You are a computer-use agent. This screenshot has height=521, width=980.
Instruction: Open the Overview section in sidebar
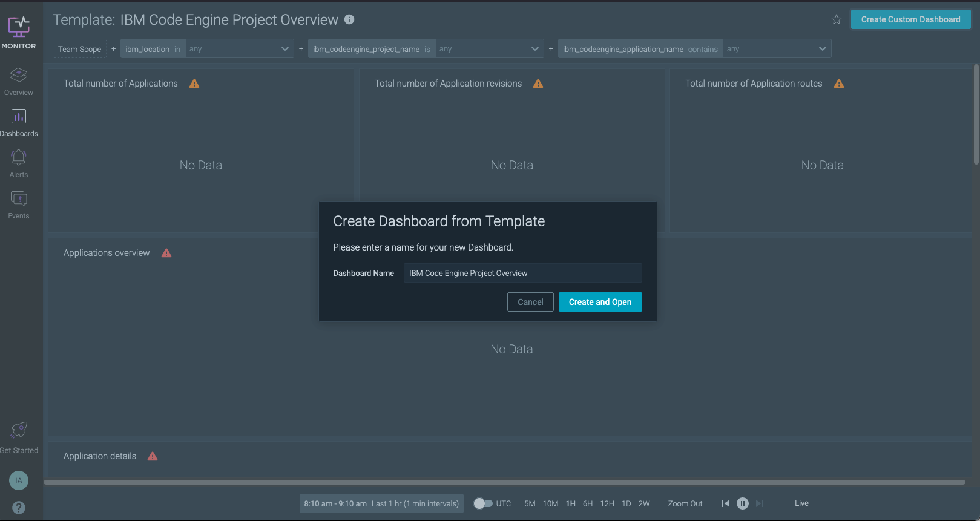pyautogui.click(x=19, y=82)
